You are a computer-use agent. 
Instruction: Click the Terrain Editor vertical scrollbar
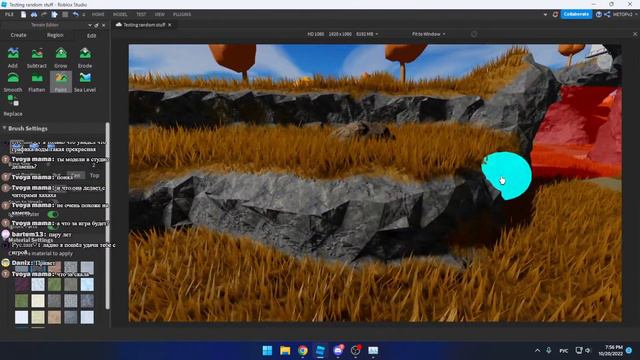click(x=107, y=216)
